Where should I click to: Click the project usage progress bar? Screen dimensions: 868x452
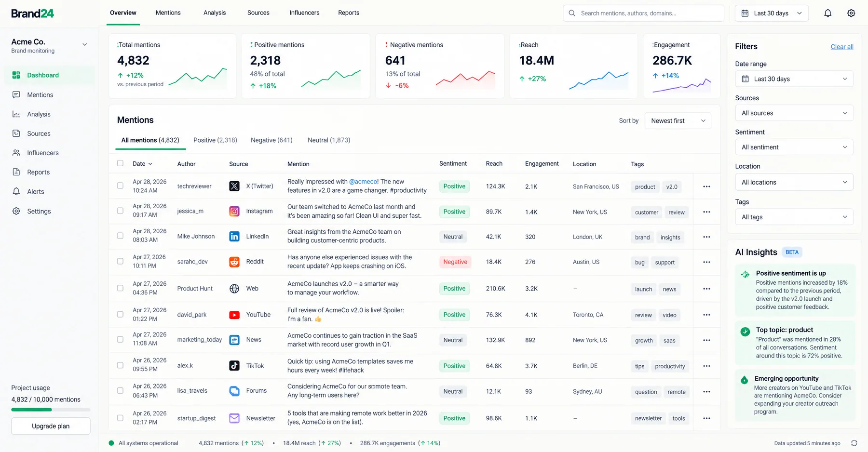51,410
